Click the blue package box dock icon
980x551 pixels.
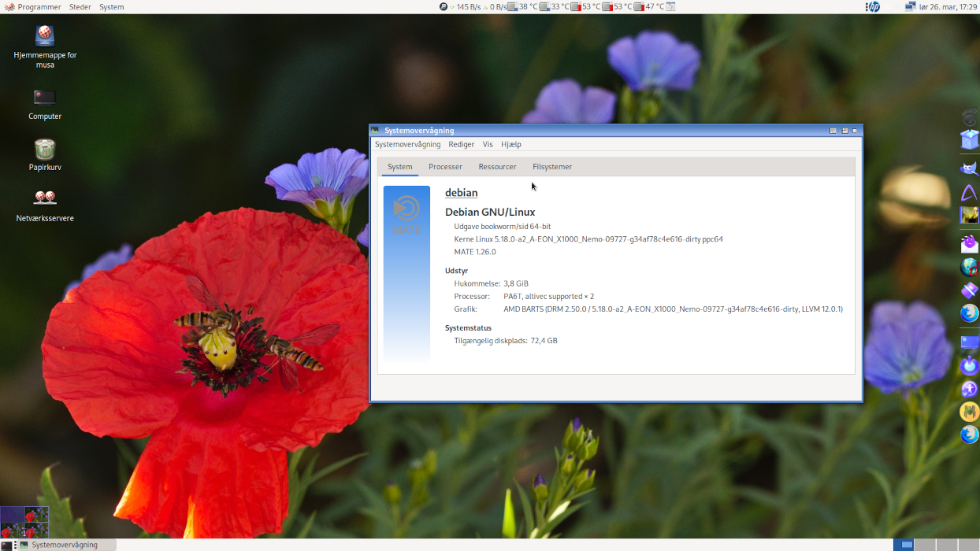[x=969, y=139]
